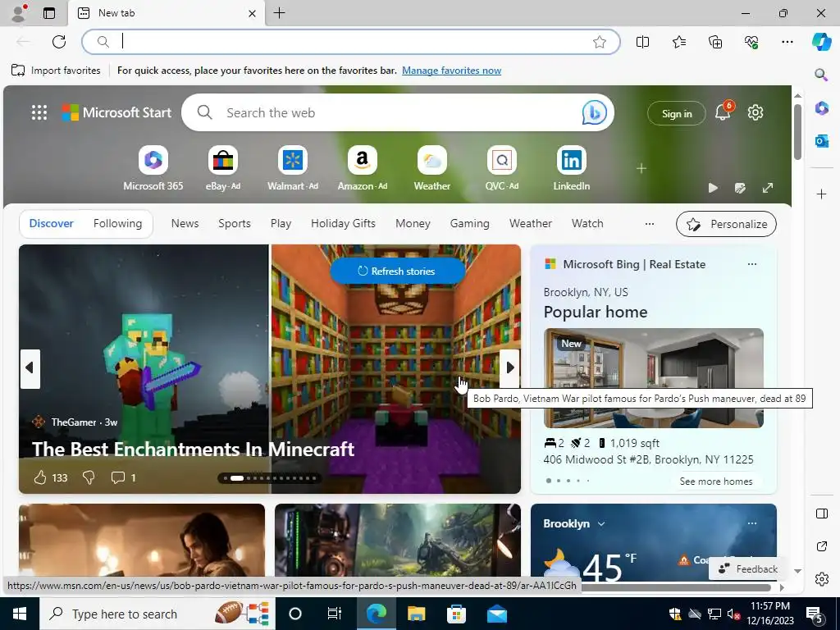840x630 pixels.
Task: Open the Holiday Gifts tab
Action: pyautogui.click(x=343, y=223)
